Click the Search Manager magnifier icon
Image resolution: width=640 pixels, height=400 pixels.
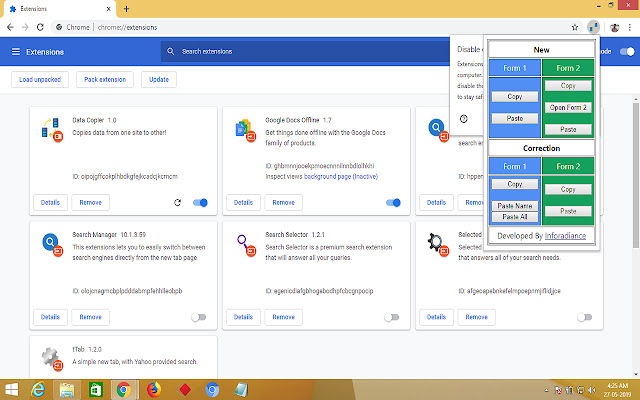point(52,244)
